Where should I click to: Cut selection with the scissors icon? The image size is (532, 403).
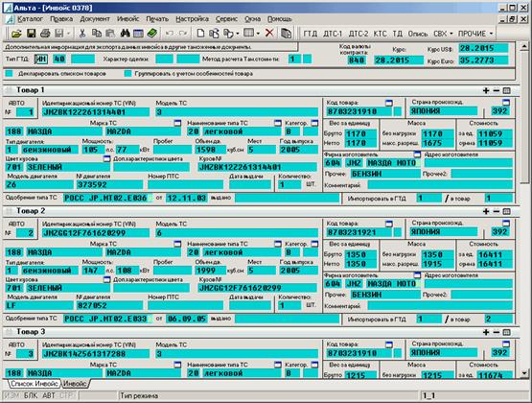point(82,34)
